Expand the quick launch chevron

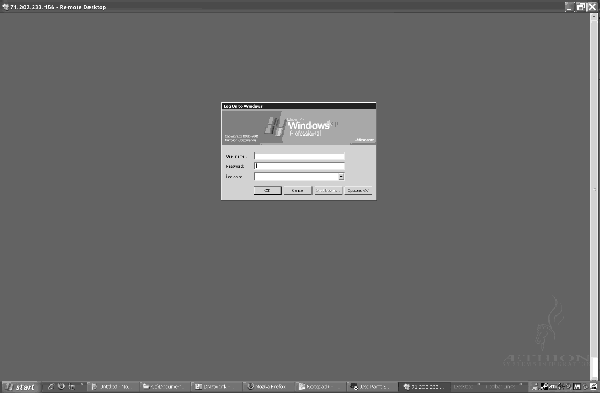(82, 385)
